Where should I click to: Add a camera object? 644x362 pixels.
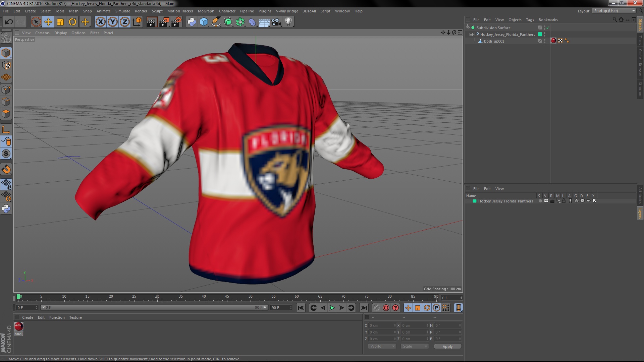(x=276, y=22)
